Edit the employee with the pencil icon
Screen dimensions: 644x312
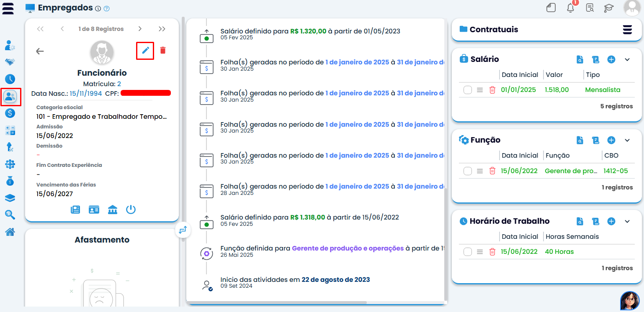[x=145, y=51]
